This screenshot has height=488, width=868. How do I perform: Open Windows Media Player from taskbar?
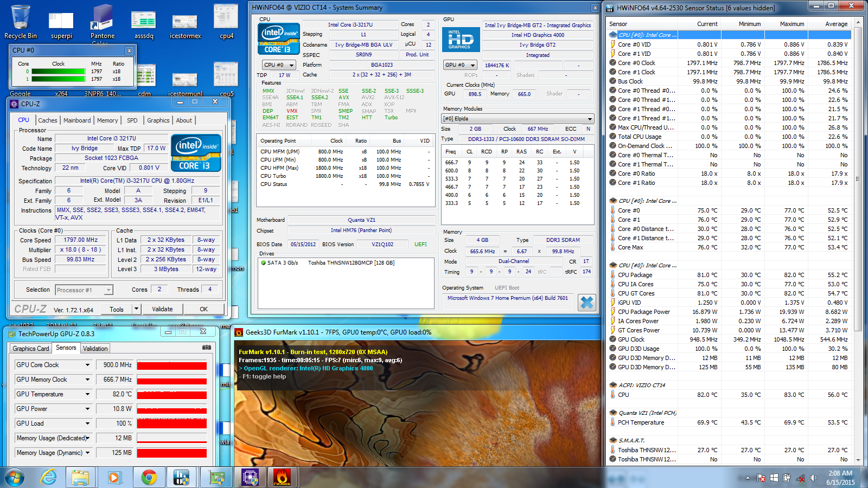[113, 477]
